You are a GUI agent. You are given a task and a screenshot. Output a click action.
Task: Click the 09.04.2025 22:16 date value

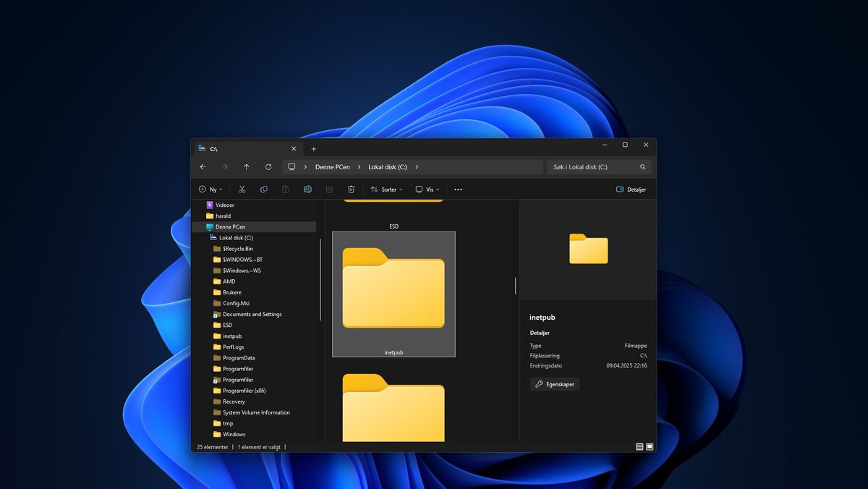pos(626,366)
